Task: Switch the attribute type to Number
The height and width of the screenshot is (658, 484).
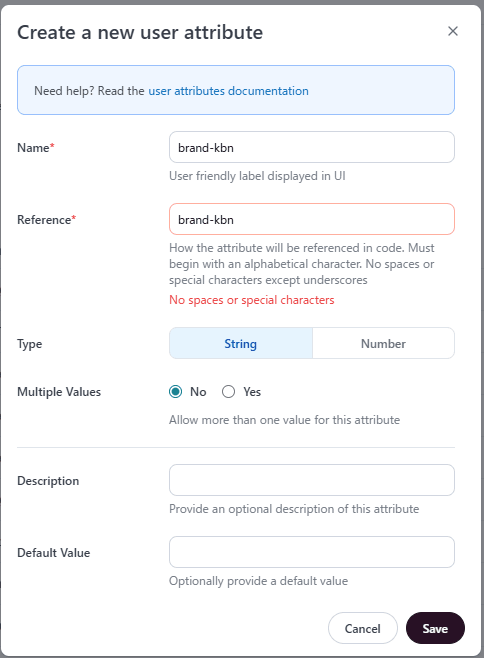Action: [x=383, y=343]
